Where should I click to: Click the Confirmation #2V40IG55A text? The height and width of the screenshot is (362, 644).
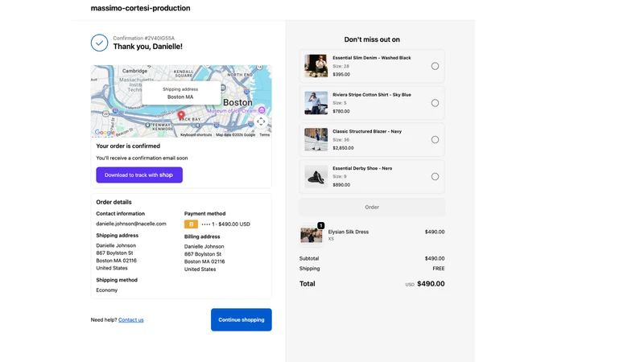[x=144, y=38]
